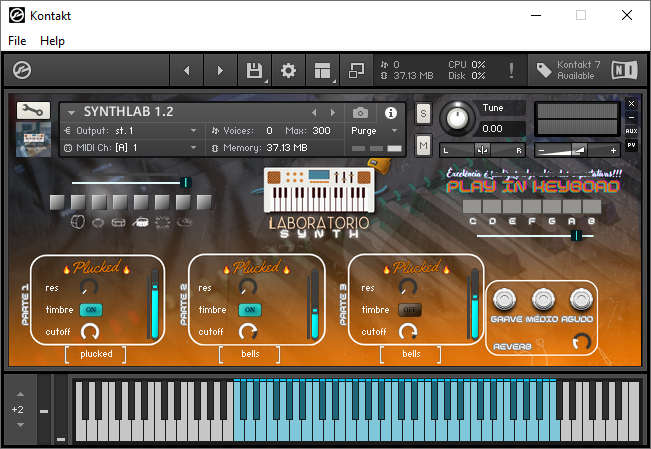The width and height of the screenshot is (651, 449).
Task: Click the GRAVE EQ knob
Action: point(504,299)
